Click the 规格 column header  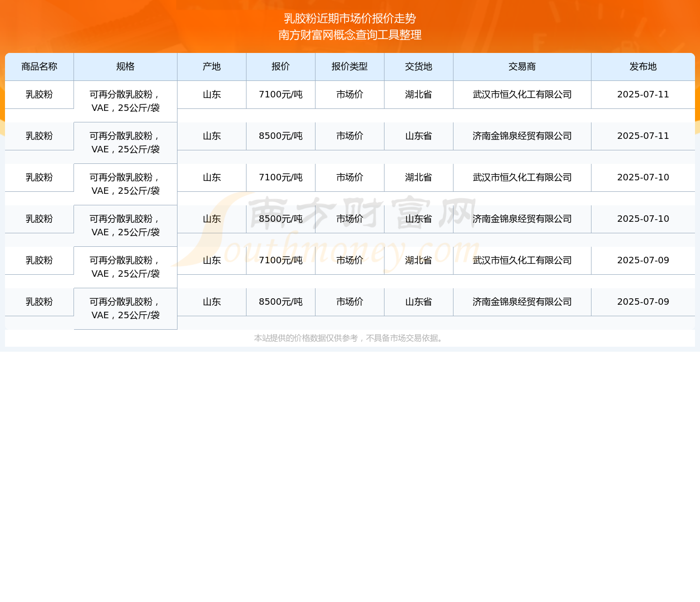point(125,67)
